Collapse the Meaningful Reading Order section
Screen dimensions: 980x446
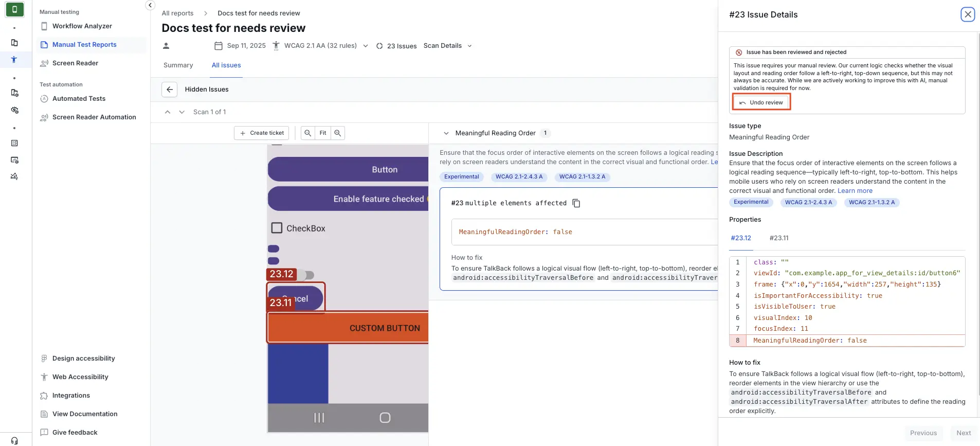point(446,133)
